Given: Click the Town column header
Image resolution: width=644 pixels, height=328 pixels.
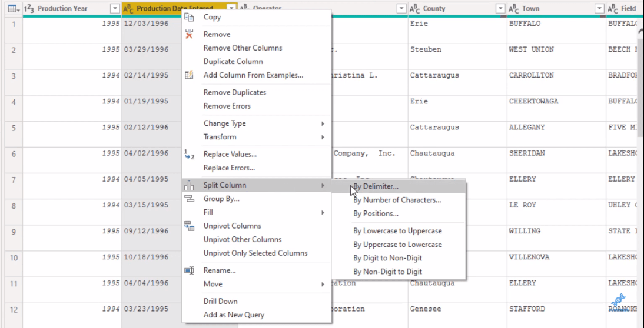Looking at the screenshot, I should (556, 9).
